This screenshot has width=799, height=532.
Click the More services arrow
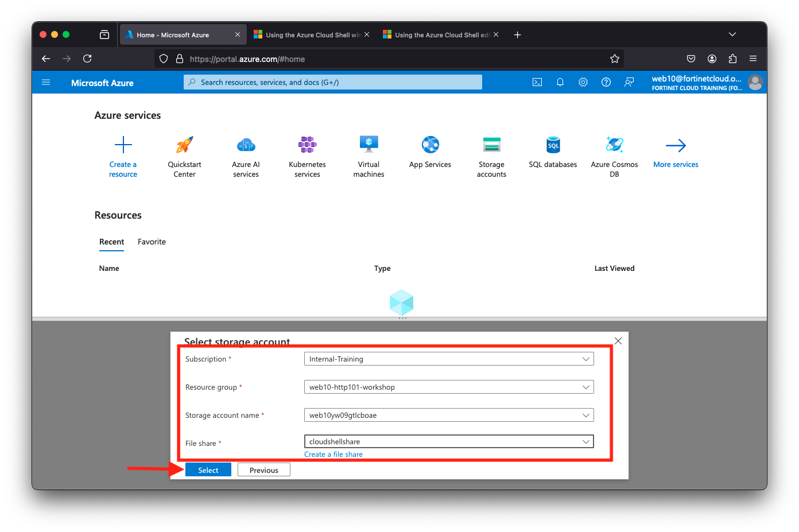coord(676,145)
